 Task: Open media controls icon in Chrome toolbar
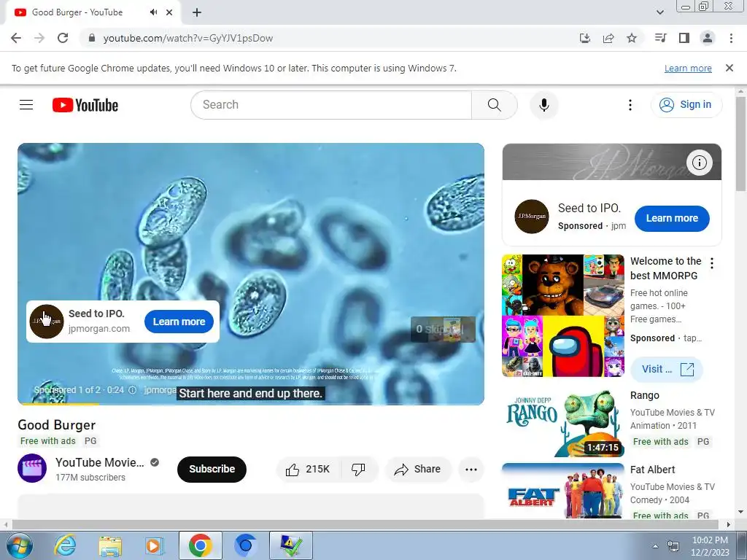[660, 38]
